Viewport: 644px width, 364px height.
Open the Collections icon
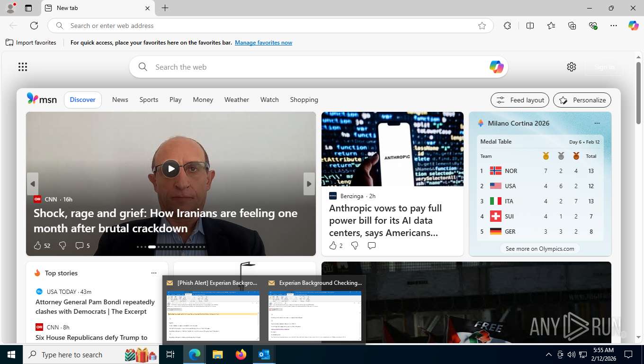pyautogui.click(x=572, y=26)
